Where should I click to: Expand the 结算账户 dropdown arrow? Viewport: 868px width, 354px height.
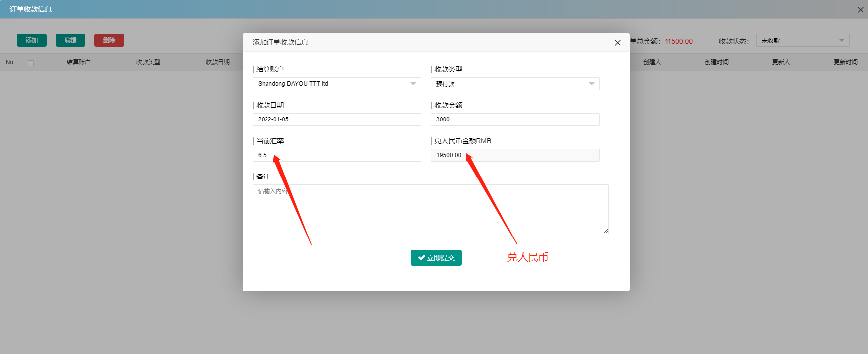(413, 84)
